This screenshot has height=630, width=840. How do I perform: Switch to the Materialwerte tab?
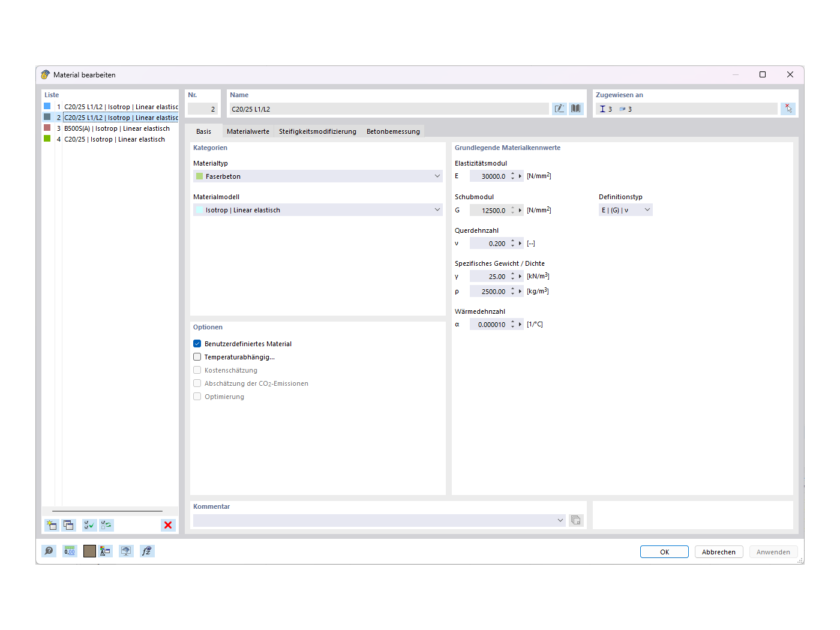[x=248, y=131]
